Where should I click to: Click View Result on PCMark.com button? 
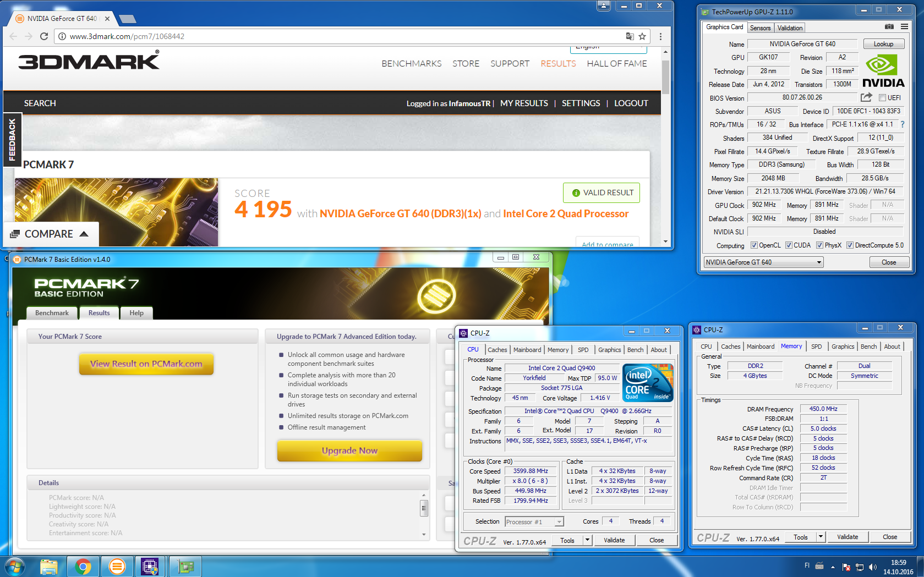pyautogui.click(x=146, y=364)
